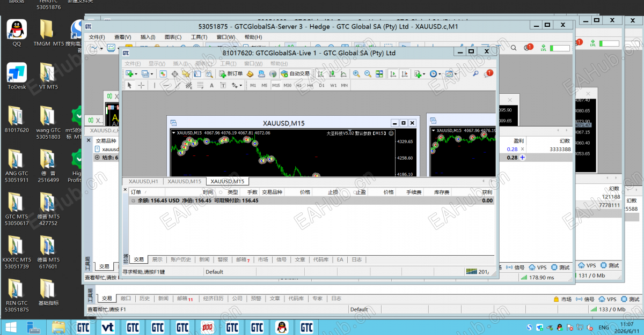The width and height of the screenshot is (644, 335).
Task: Open the 代码库 tab in front terminal
Action: pyautogui.click(x=321, y=259)
